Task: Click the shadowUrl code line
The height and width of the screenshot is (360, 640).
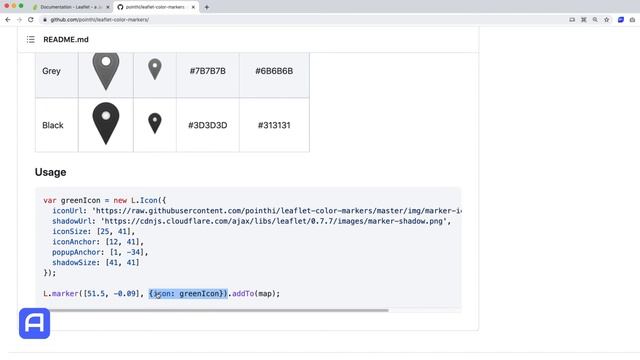Action: point(251,221)
